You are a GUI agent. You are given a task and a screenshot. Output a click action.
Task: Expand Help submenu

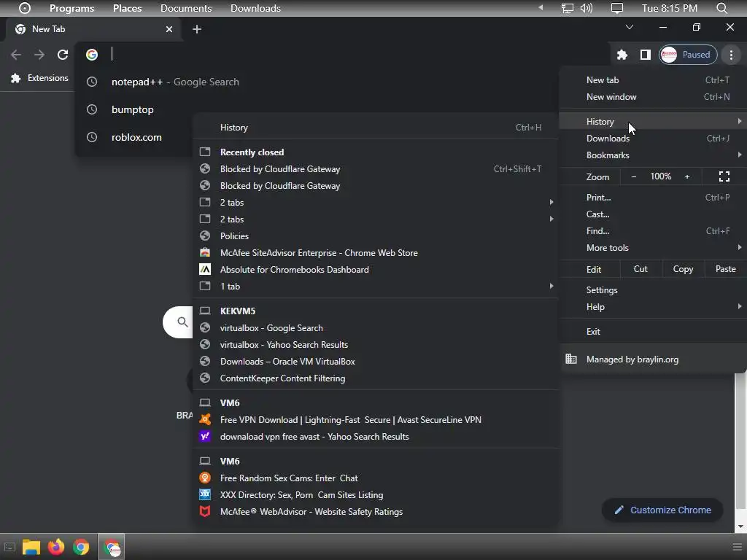(x=653, y=307)
